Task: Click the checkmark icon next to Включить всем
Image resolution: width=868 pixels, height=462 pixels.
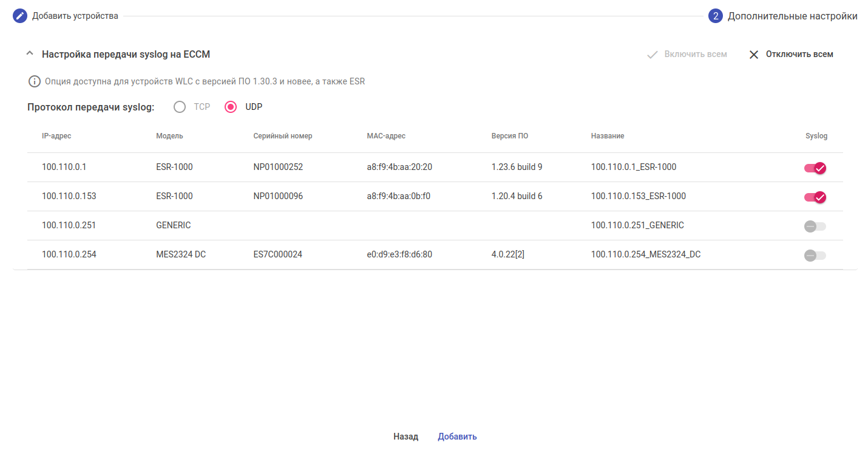Action: [653, 55]
